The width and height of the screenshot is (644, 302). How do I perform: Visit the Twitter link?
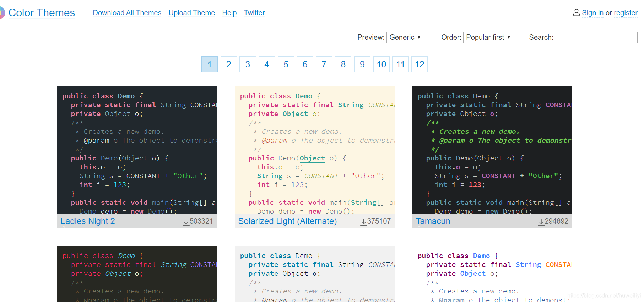tap(254, 13)
